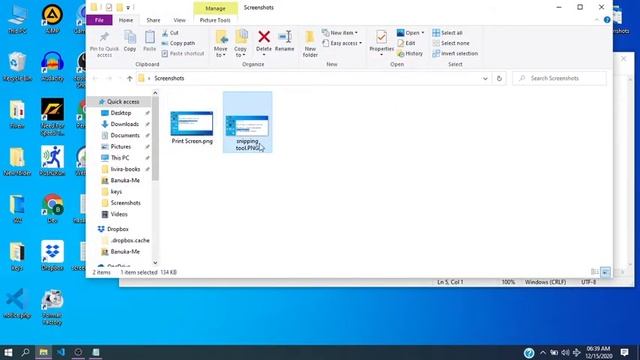Viewport: 640px width, 360px height.
Task: Open the Dropbox desktop icon
Action: click(52, 256)
